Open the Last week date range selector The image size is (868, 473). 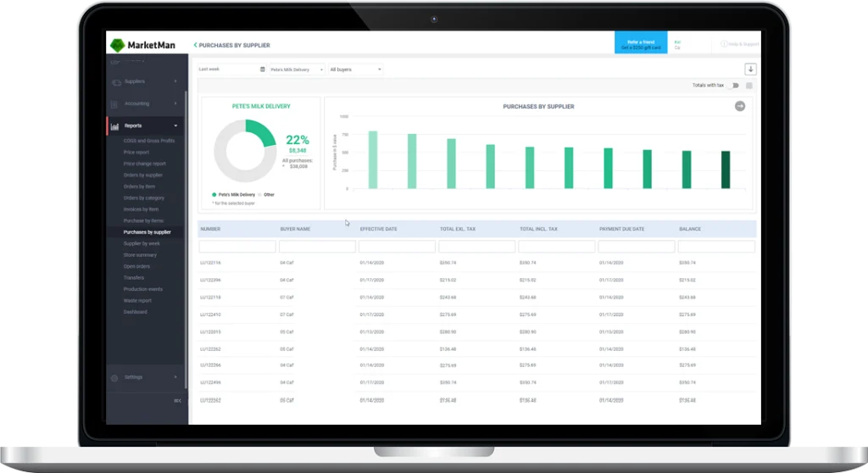click(x=232, y=70)
